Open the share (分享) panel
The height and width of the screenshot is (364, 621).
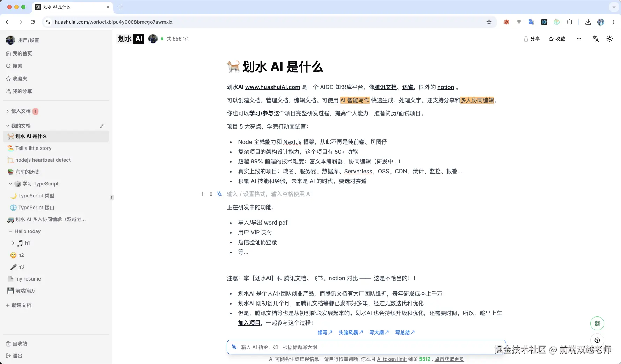click(x=531, y=39)
